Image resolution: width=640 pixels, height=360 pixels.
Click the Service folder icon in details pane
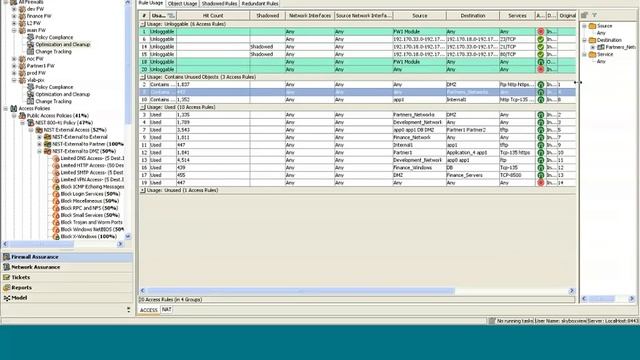(592, 54)
